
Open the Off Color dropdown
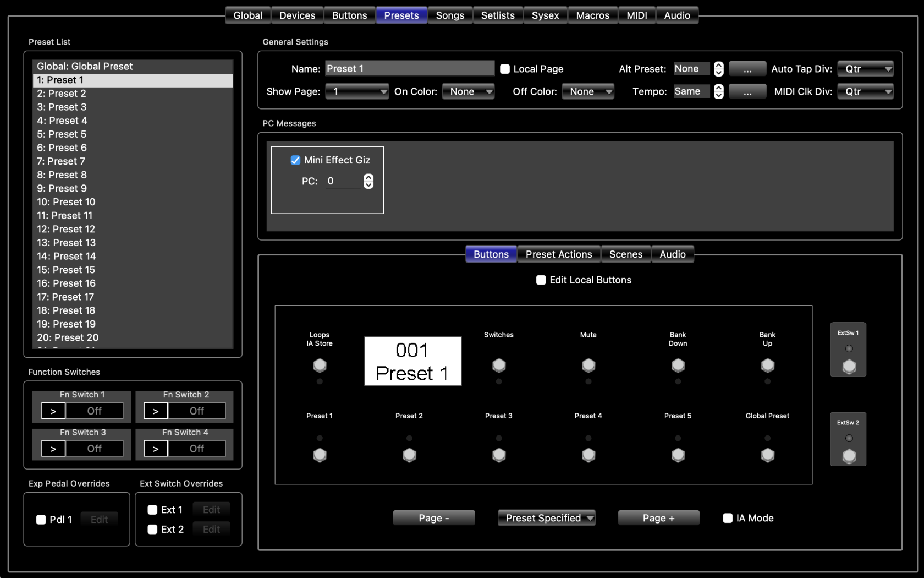coord(588,91)
